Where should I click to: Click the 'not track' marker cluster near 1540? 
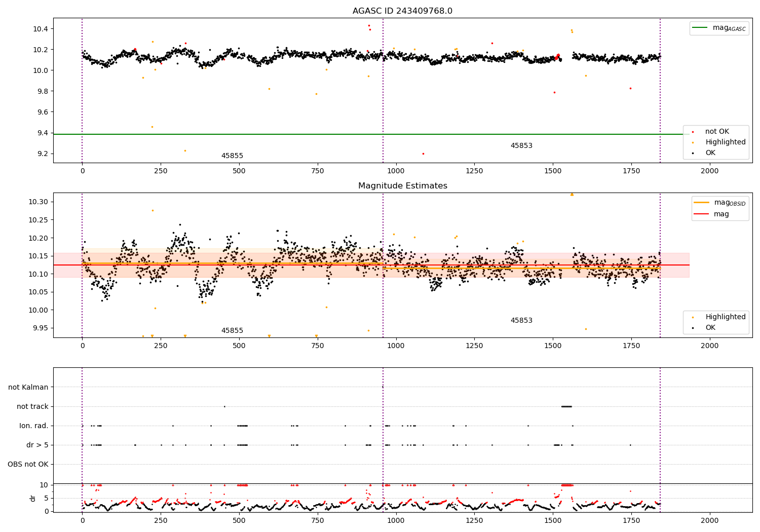click(x=566, y=406)
